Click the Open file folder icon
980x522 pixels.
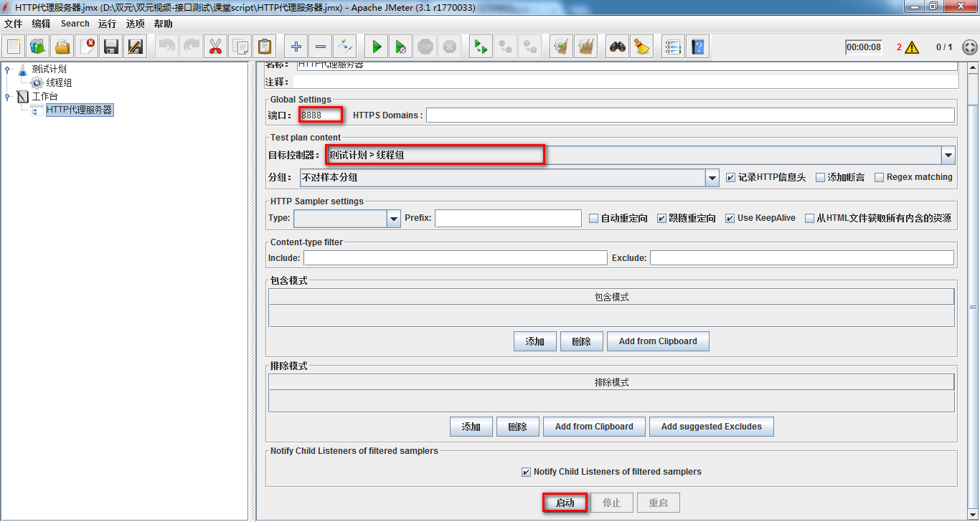pyautogui.click(x=62, y=47)
